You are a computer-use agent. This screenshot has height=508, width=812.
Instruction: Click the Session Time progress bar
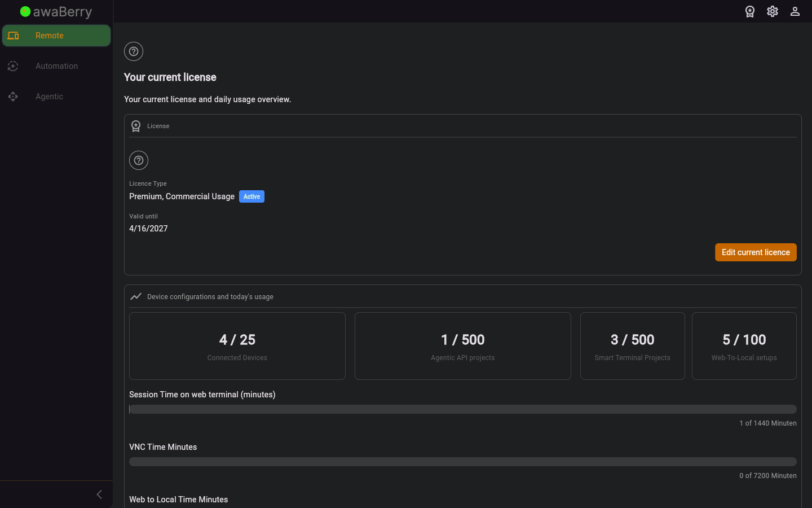[463, 409]
